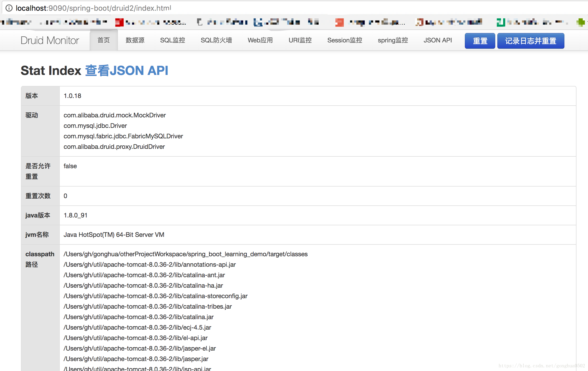588x371 pixels.
Task: Click the jvm名称 row label
Action: pos(37,235)
